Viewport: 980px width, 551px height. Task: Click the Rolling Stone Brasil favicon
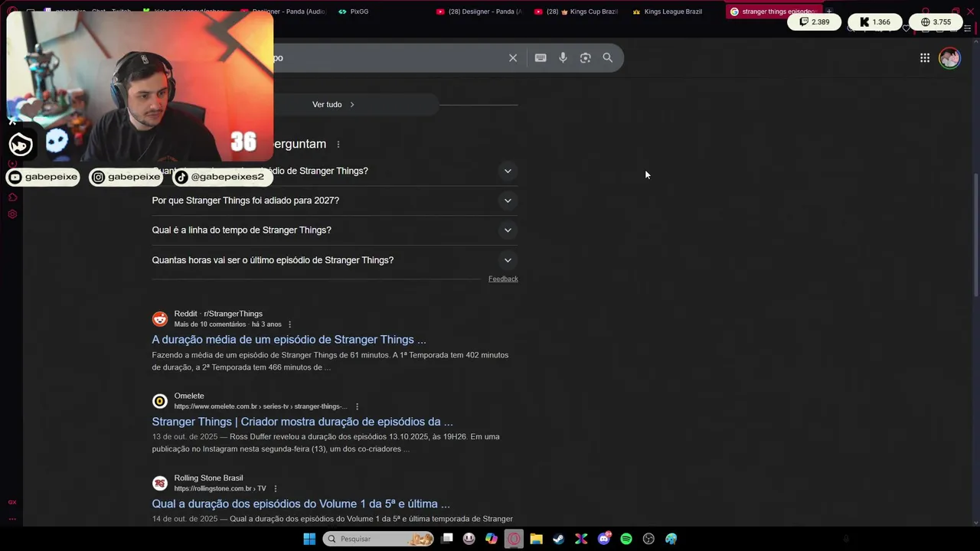click(x=160, y=484)
